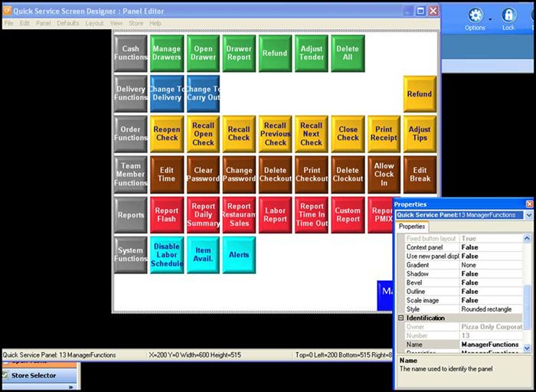Image resolution: width=536 pixels, height=392 pixels.
Task: Click the Cash Functions gray button
Action: (131, 54)
